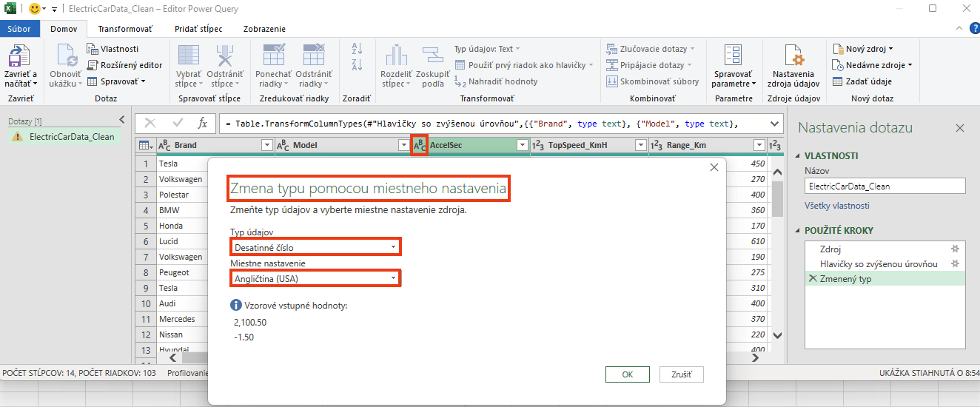Click TopSpeed_KmH column type icon
The height and width of the screenshot is (407, 980).
coord(539,146)
